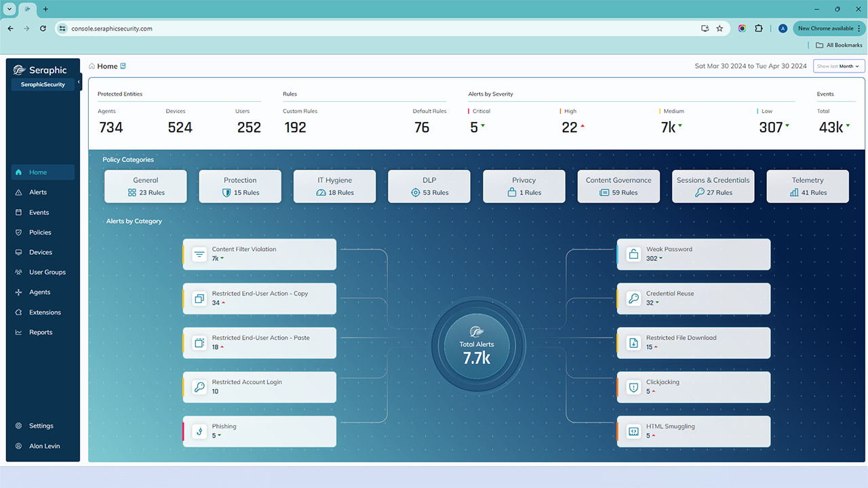Click the Settings gear icon in sidebar
This screenshot has height=488, width=868.
19,426
